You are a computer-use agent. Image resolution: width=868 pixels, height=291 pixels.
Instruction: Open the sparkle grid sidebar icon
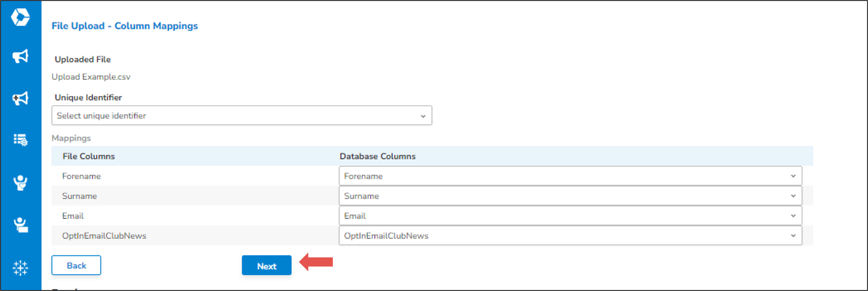[20, 268]
